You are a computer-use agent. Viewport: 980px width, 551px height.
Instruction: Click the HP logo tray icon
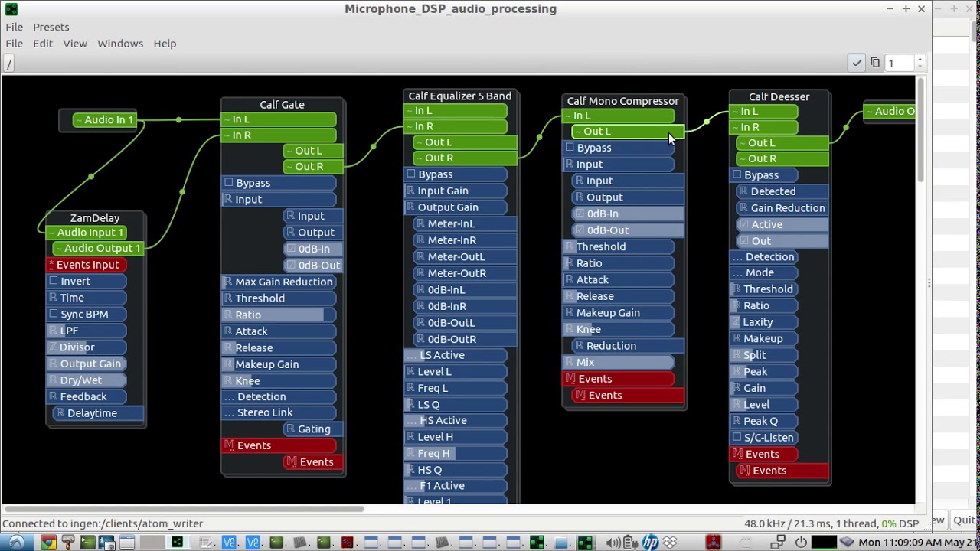[x=650, y=543]
